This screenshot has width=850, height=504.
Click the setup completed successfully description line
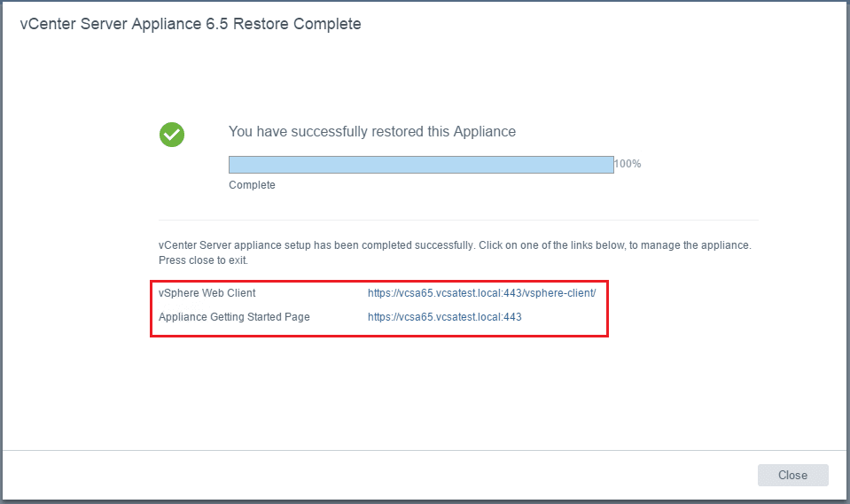tap(454, 244)
